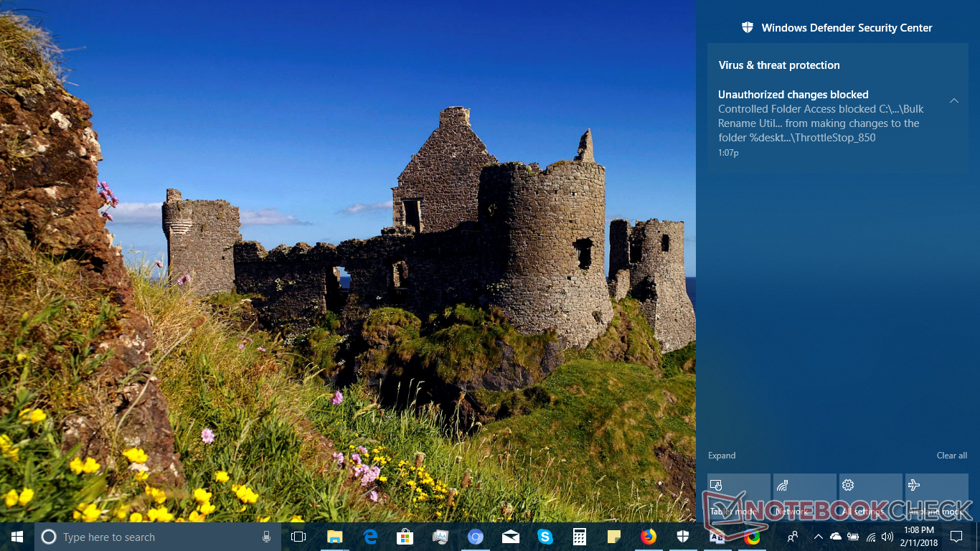Open Windows Defender shield on taskbar
980x551 pixels.
683,537
